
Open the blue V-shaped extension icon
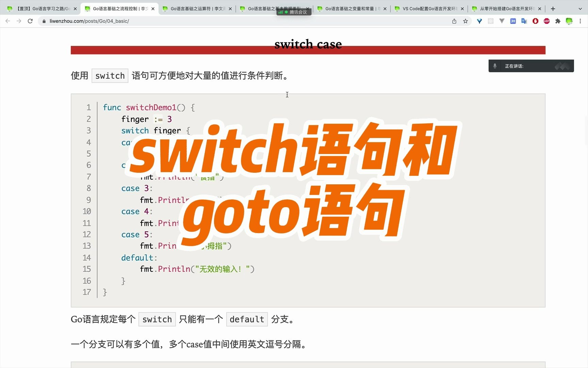(479, 21)
